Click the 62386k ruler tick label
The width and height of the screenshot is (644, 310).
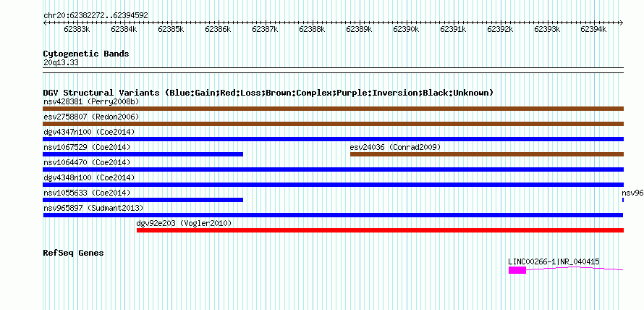pos(218,29)
